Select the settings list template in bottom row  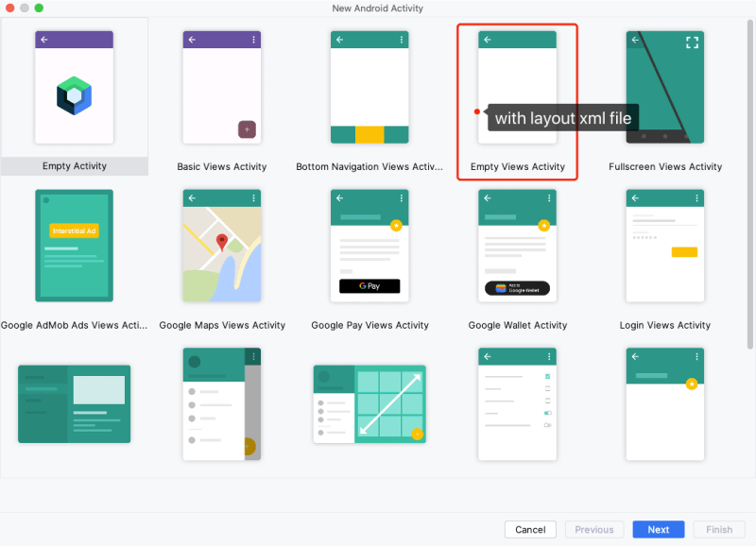tap(517, 403)
